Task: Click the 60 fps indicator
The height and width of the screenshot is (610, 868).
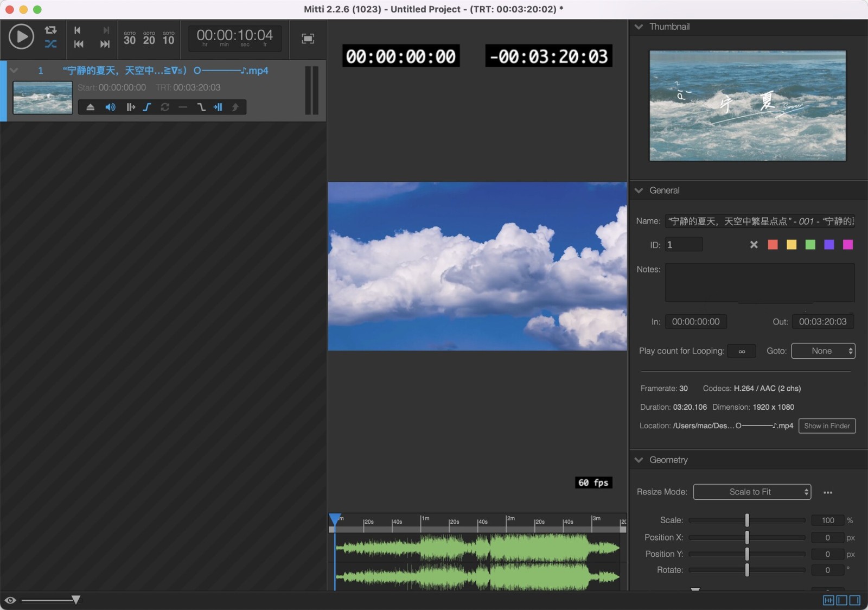Action: pos(593,482)
